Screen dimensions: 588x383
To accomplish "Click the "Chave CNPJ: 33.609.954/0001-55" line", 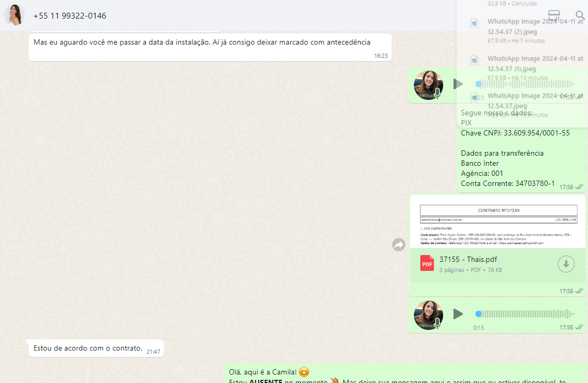I will [x=515, y=133].
